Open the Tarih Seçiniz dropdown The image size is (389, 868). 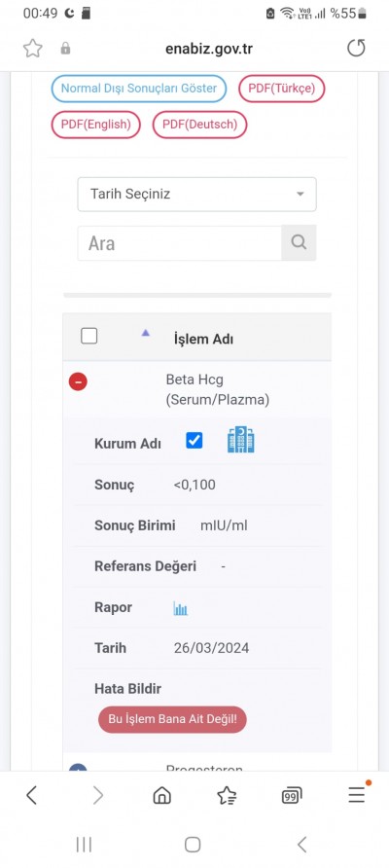click(197, 195)
